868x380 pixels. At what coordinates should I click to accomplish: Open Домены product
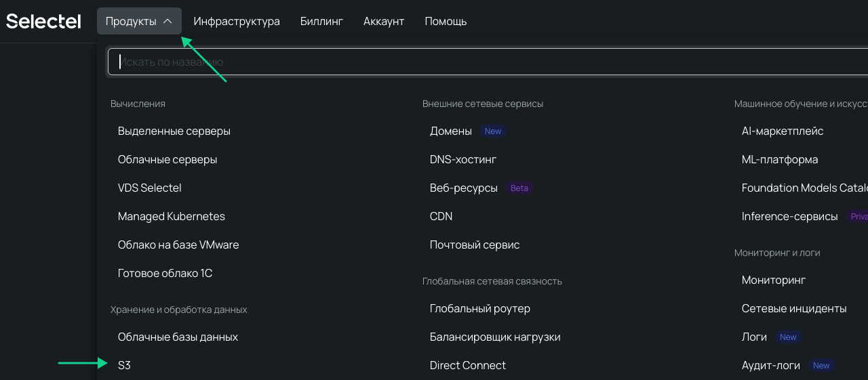pyautogui.click(x=451, y=131)
